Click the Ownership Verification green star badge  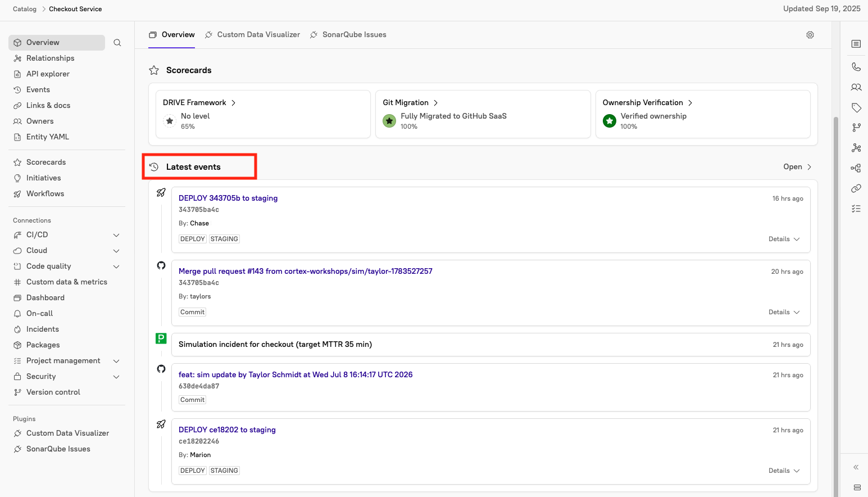coord(610,121)
